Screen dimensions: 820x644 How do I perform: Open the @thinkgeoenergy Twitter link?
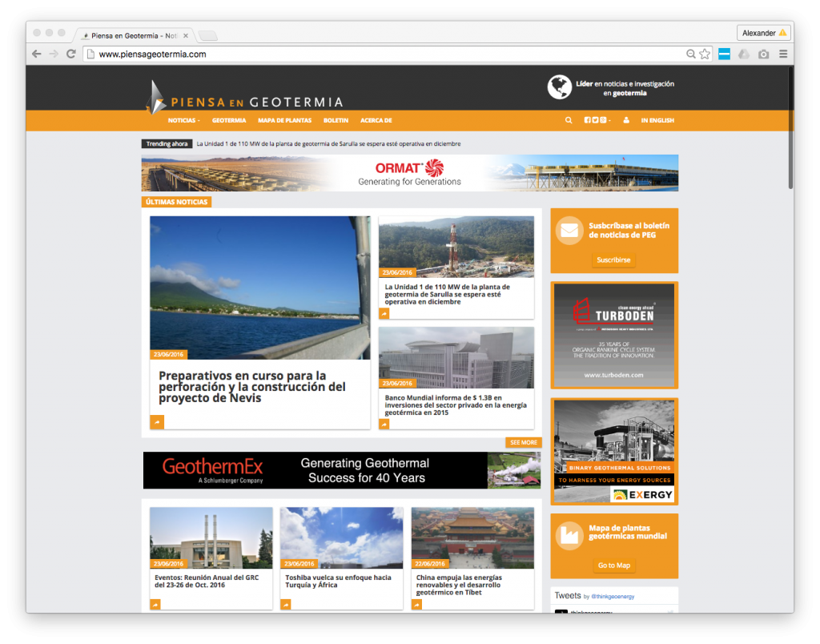(613, 597)
